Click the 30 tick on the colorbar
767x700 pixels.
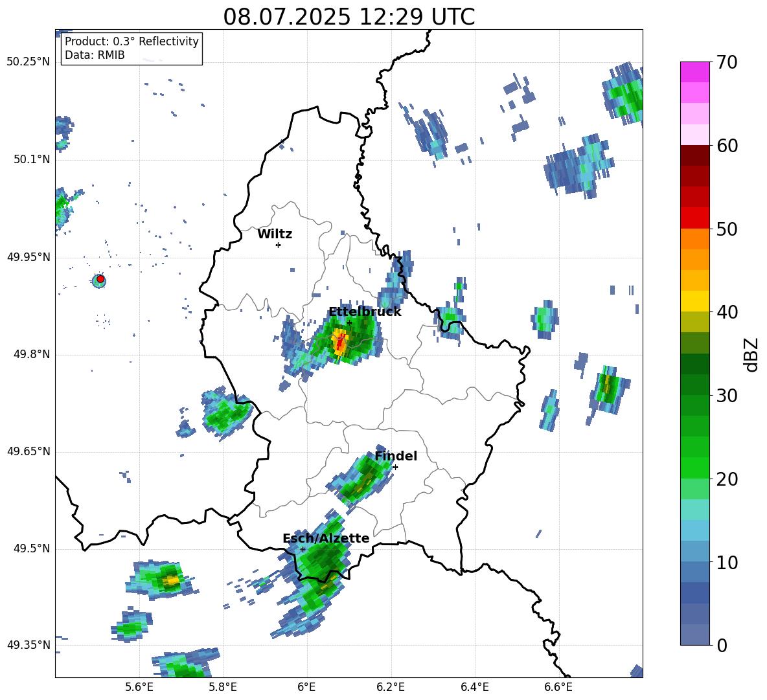point(727,396)
